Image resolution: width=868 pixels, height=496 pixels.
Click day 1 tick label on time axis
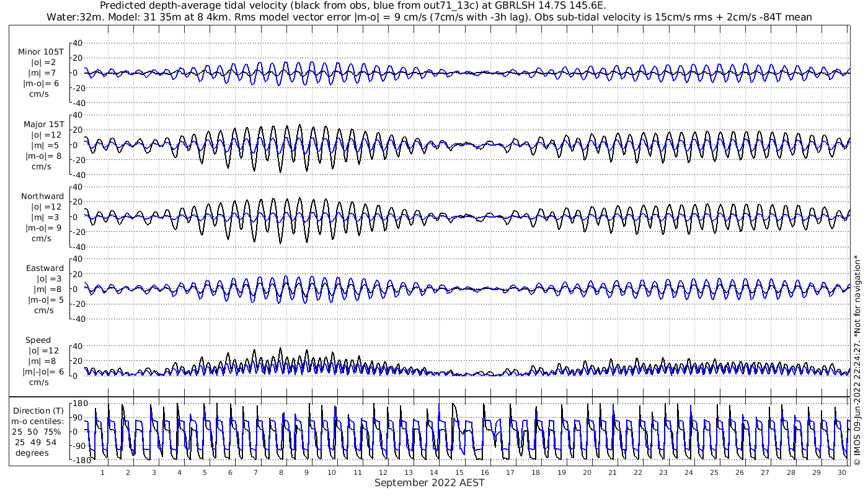102,472
